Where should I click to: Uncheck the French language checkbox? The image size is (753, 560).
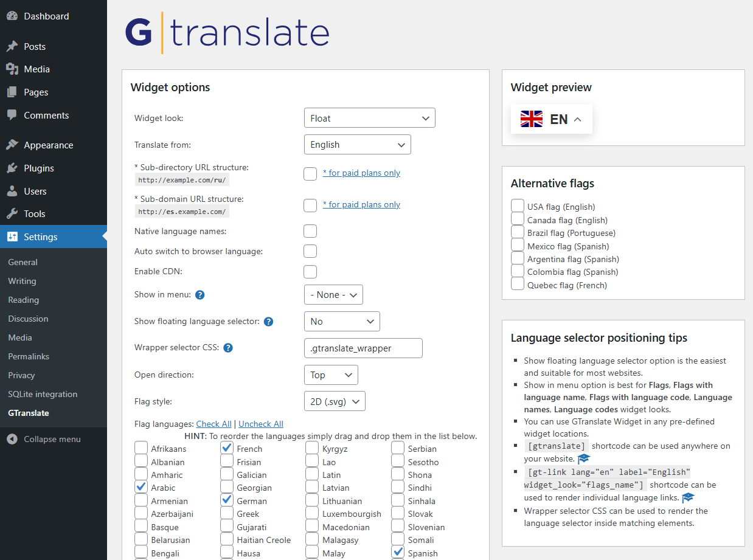tap(227, 448)
